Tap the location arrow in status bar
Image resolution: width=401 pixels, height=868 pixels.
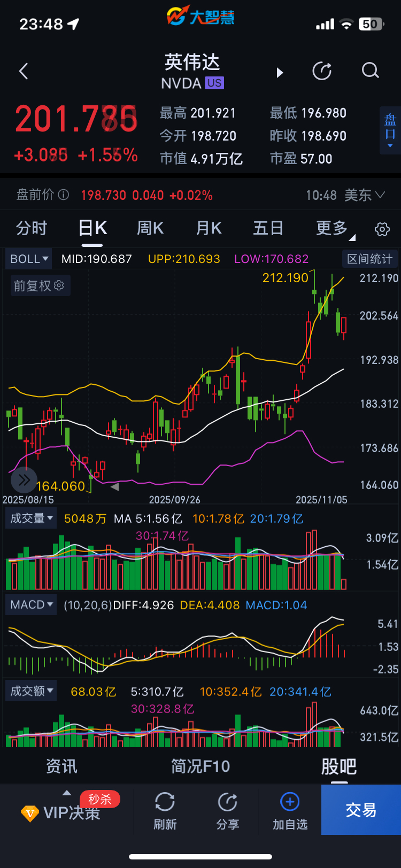tap(73, 24)
